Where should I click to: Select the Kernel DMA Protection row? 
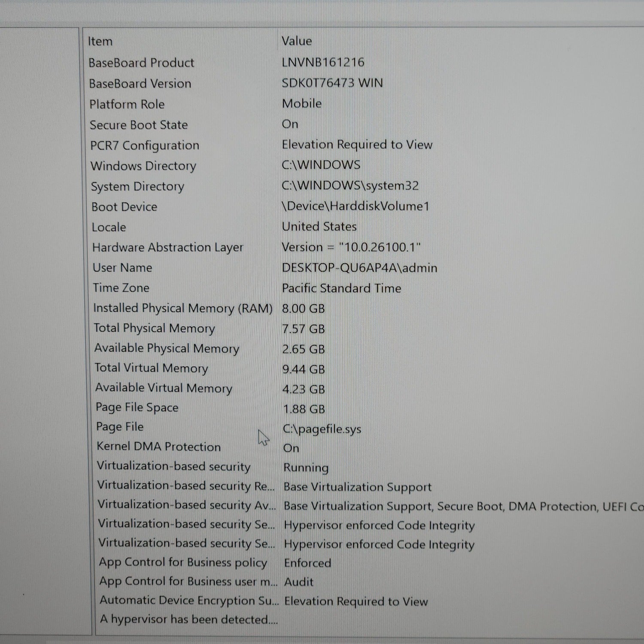click(x=158, y=447)
